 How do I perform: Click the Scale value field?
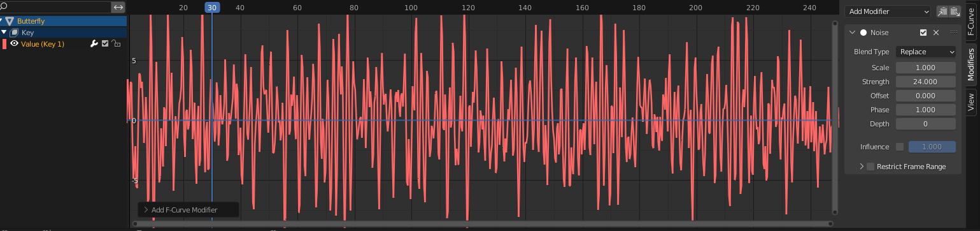tap(926, 68)
